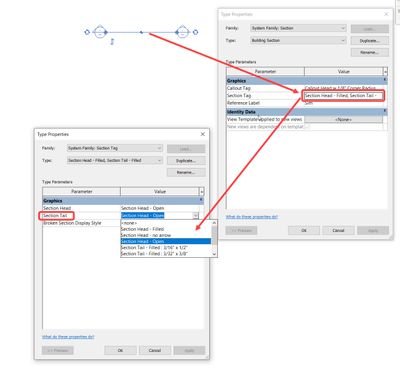
Task: Click the dropdown list's scroll-up arrow
Action: pos(214,223)
